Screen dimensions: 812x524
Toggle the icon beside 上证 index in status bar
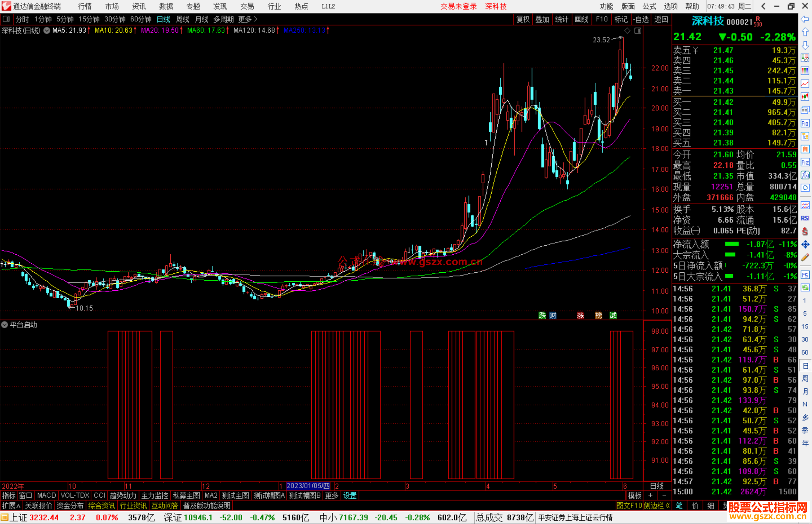coord(5,518)
